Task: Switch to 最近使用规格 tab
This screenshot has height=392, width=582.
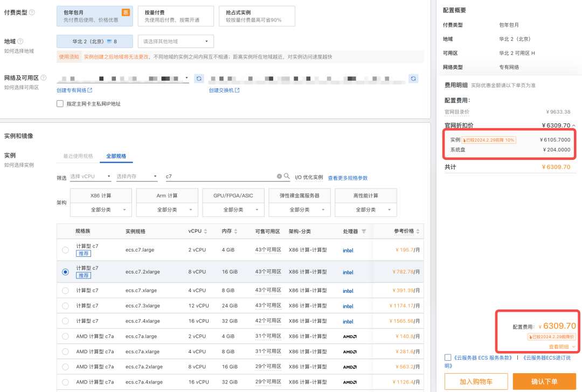Action: click(78, 156)
